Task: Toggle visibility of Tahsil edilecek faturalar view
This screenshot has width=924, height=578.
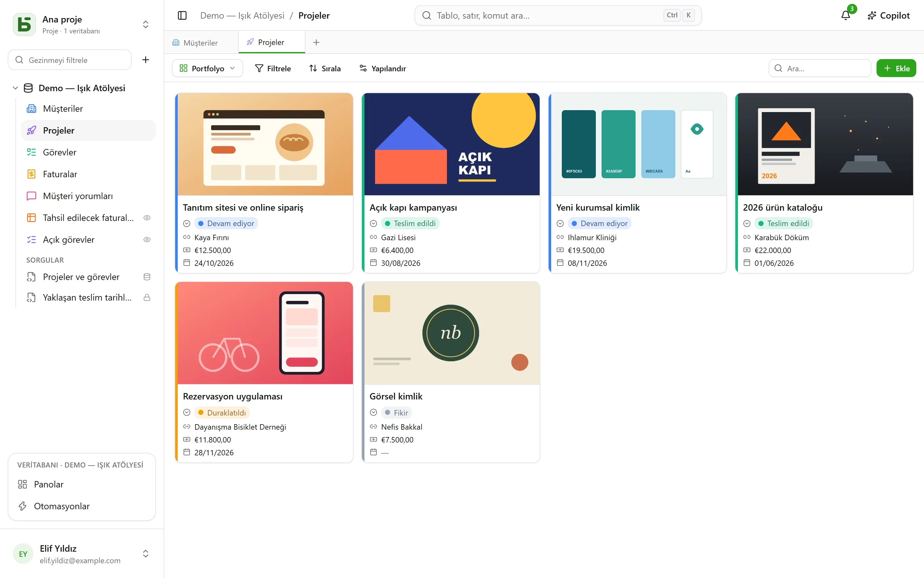Action: pos(147,217)
